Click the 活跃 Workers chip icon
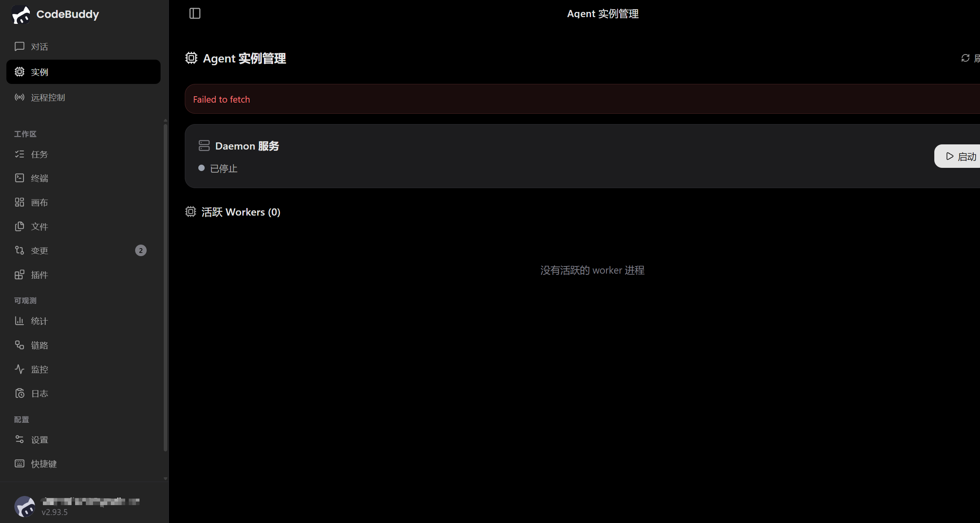Screen dimensions: 980x523 pos(191,212)
